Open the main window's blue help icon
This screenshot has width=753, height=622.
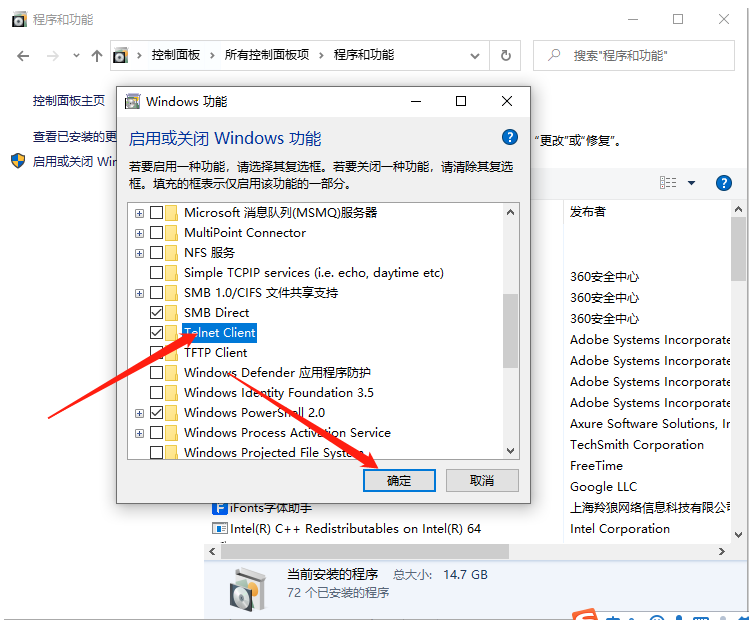[x=724, y=183]
